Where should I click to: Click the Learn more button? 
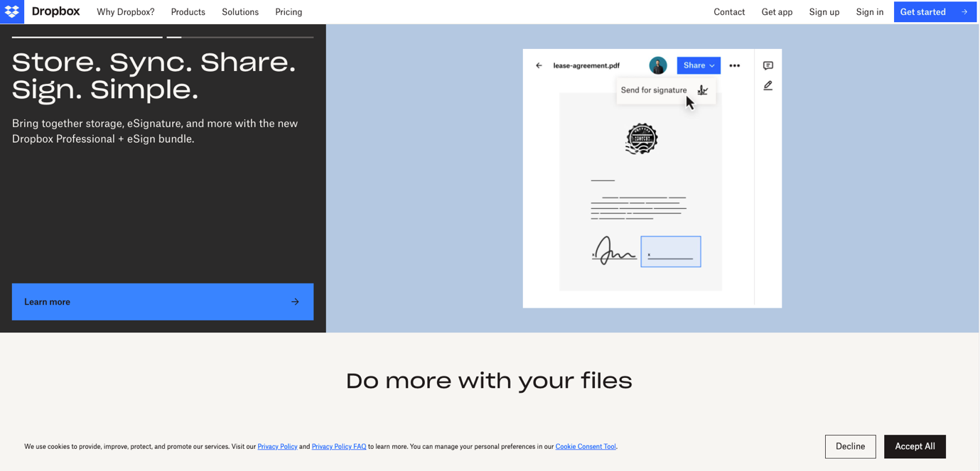tap(163, 302)
